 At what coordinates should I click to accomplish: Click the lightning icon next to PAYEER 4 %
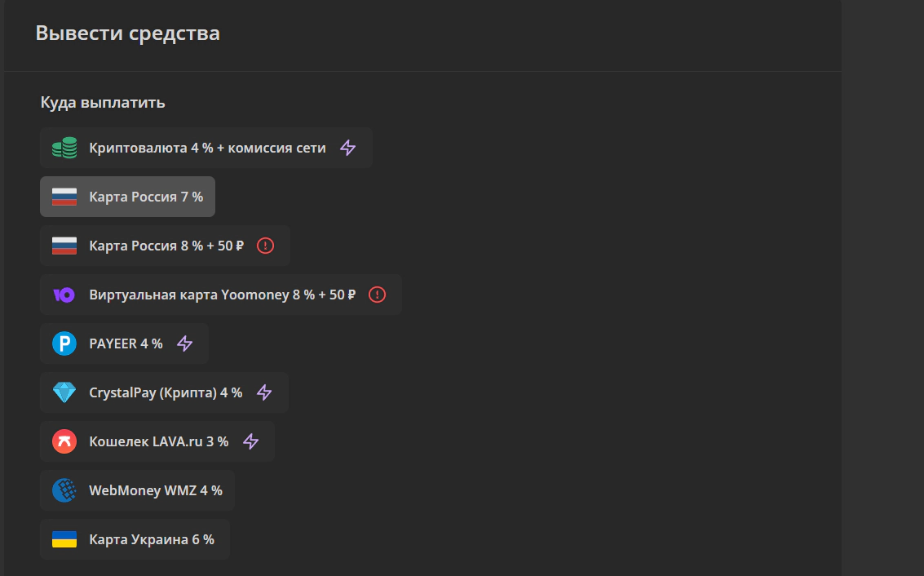point(185,343)
